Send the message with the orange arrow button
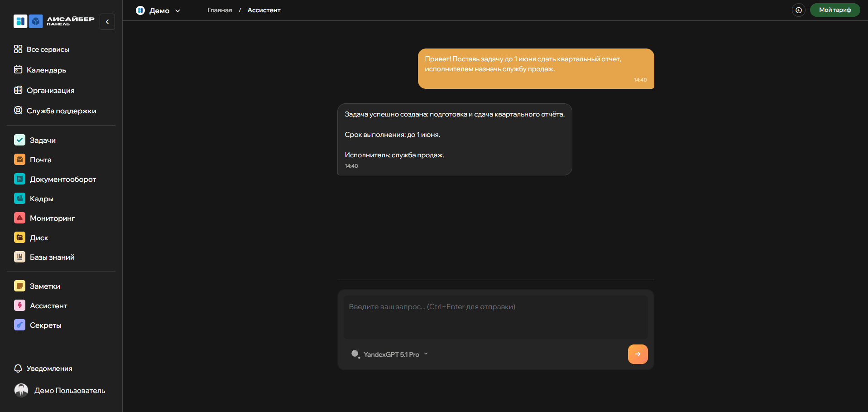This screenshot has width=868, height=412. tap(638, 354)
